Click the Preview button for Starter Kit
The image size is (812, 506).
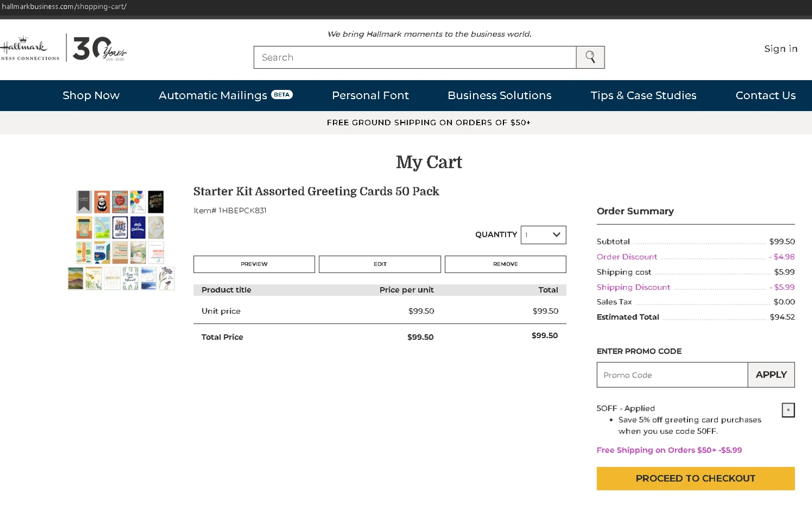254,264
